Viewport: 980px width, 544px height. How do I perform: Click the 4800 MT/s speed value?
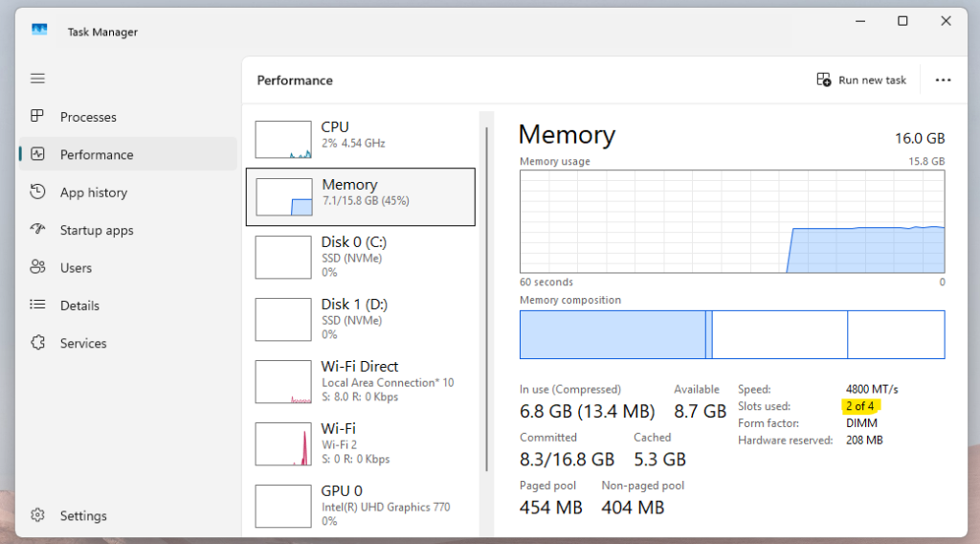[x=872, y=389]
